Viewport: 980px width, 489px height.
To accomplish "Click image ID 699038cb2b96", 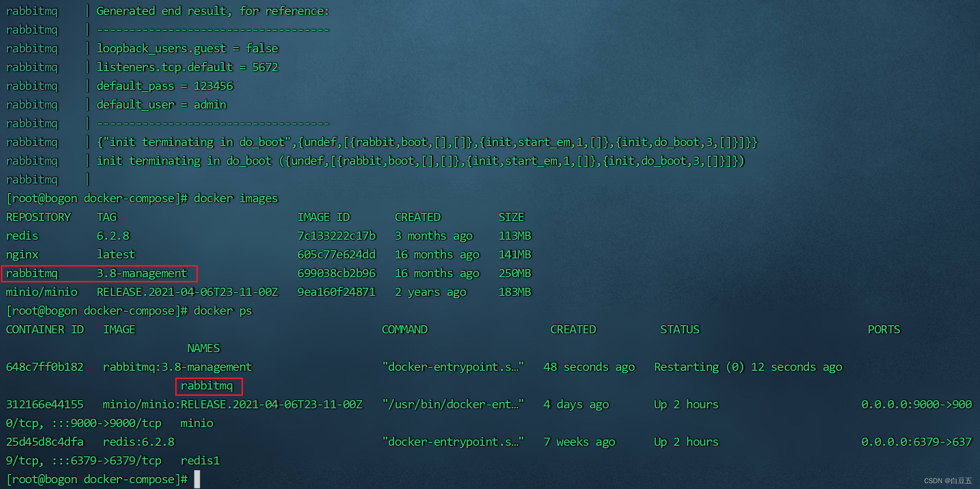I will (337, 273).
